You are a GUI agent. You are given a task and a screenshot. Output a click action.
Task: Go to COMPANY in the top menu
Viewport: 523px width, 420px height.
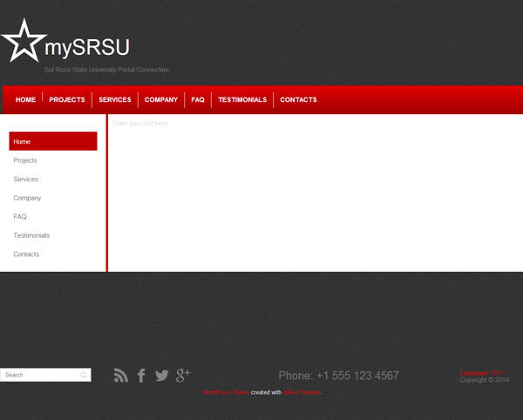point(161,100)
